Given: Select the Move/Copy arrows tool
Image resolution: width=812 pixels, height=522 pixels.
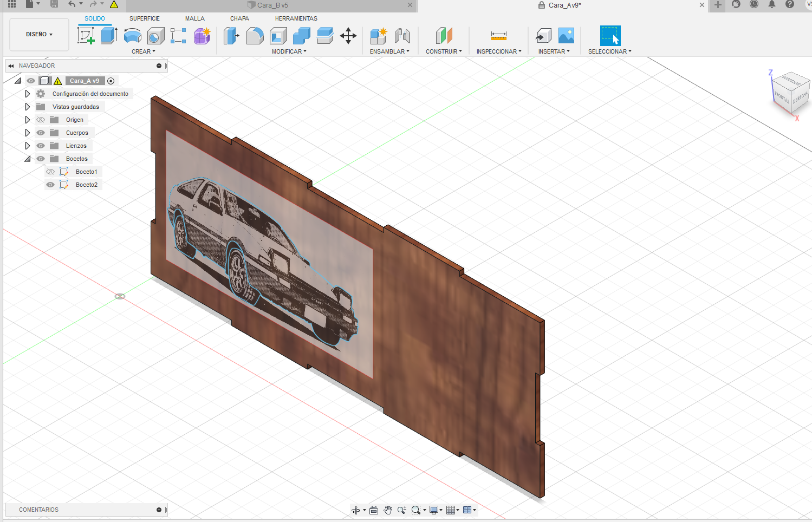Looking at the screenshot, I should (x=348, y=36).
